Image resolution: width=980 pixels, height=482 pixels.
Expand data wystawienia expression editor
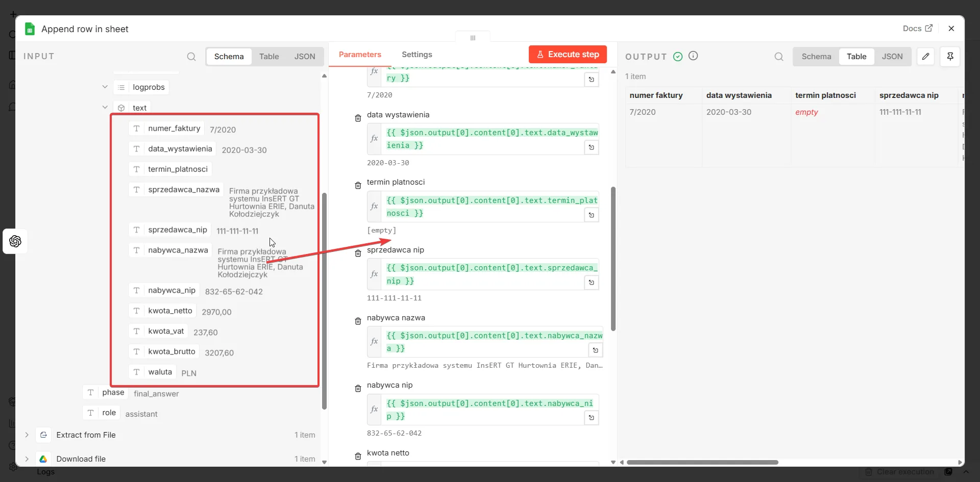[x=592, y=147]
